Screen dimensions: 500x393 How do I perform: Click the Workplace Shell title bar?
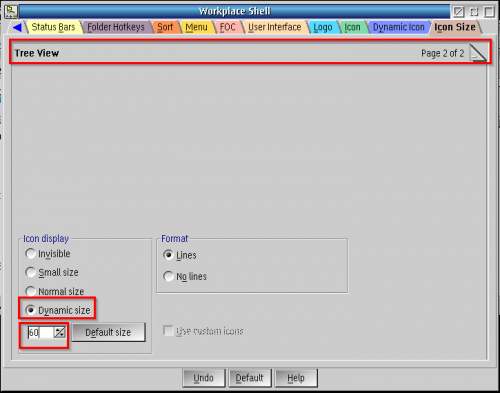235,11
